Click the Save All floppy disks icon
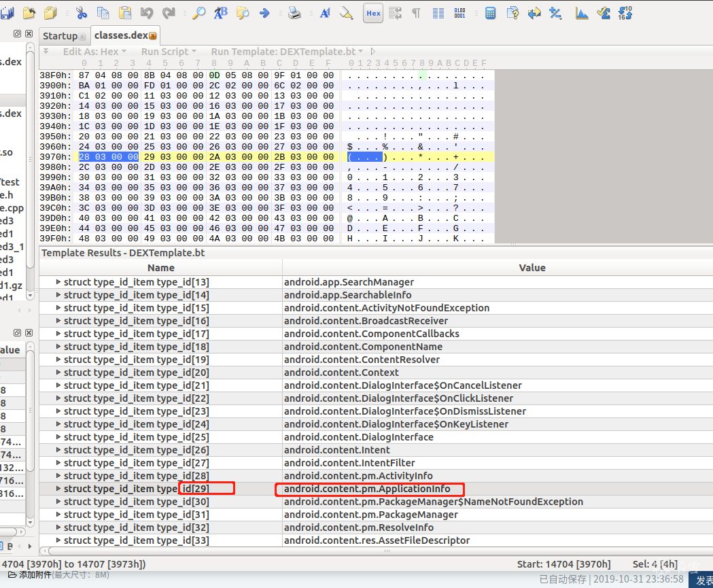 [x=7, y=13]
